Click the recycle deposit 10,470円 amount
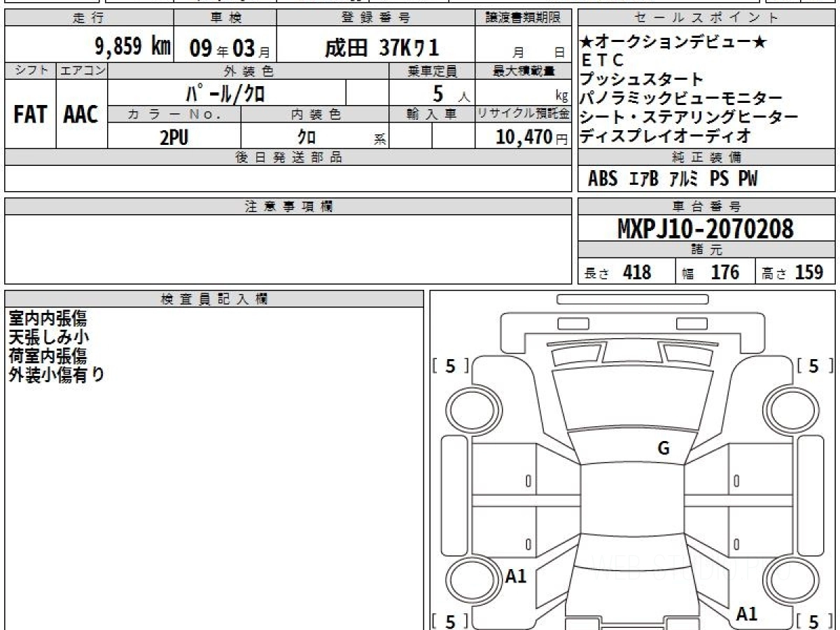840x630 pixels. (525, 138)
